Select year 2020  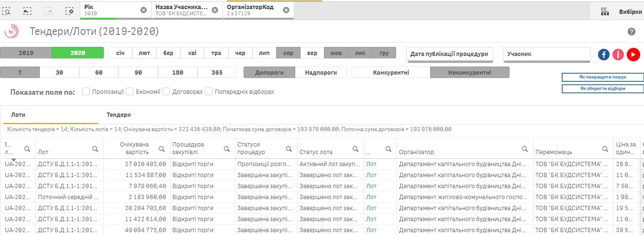78,53
